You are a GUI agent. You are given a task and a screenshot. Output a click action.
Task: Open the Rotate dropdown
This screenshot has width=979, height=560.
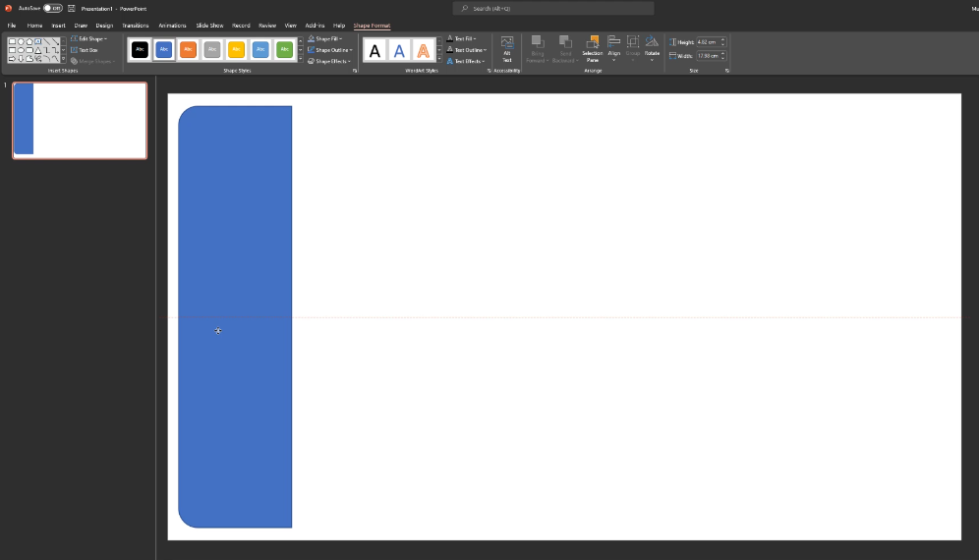point(652,49)
